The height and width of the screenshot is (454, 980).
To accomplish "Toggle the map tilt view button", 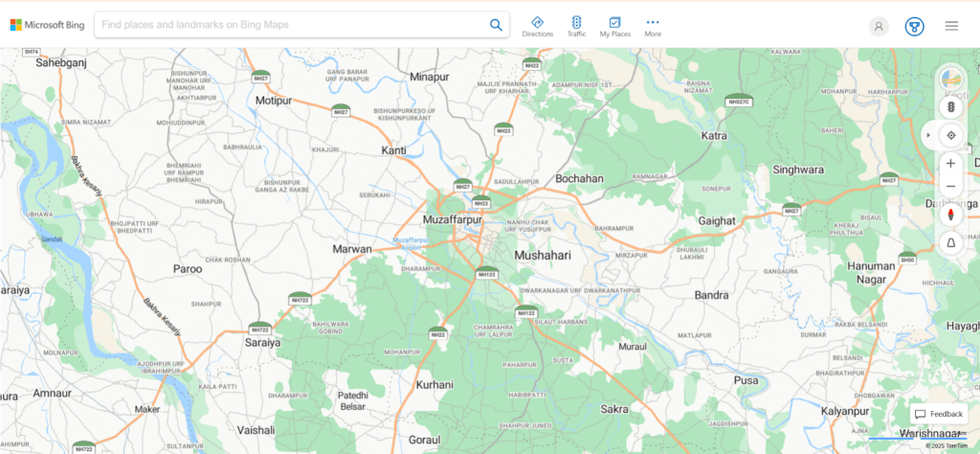I will click(951, 242).
